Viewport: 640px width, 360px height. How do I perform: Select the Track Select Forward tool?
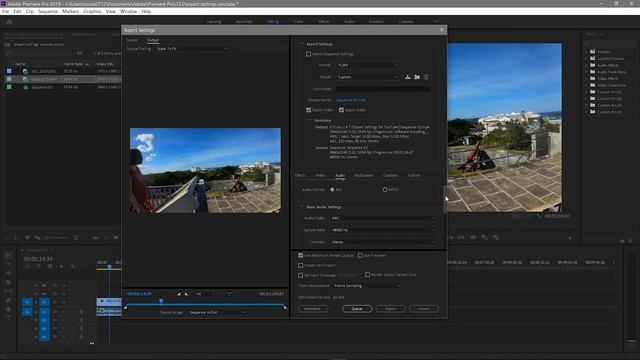click(9, 264)
